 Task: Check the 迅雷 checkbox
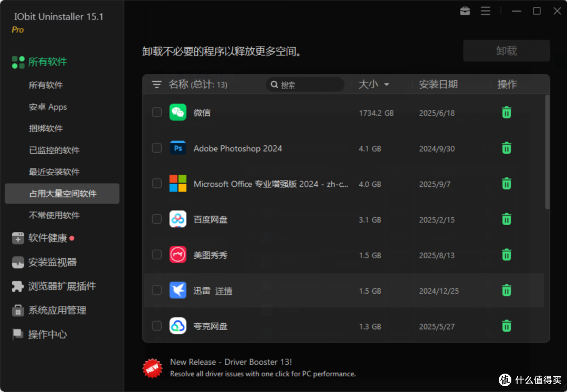click(156, 290)
